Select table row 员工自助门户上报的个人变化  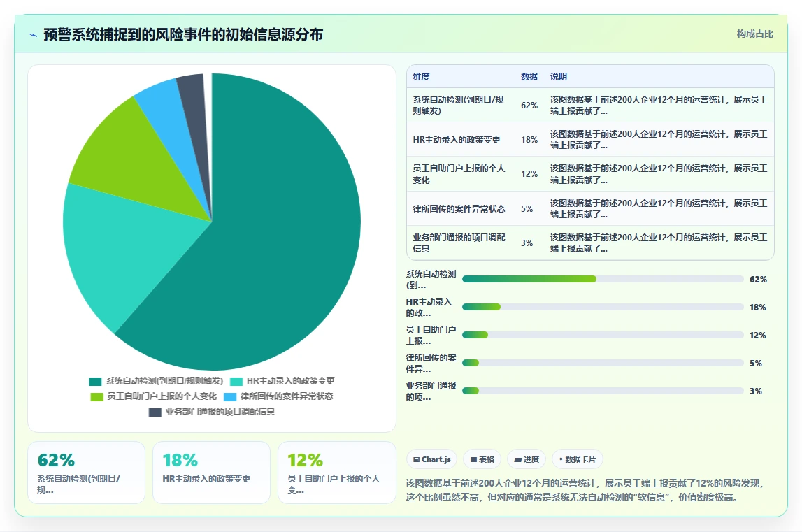[x=590, y=174]
